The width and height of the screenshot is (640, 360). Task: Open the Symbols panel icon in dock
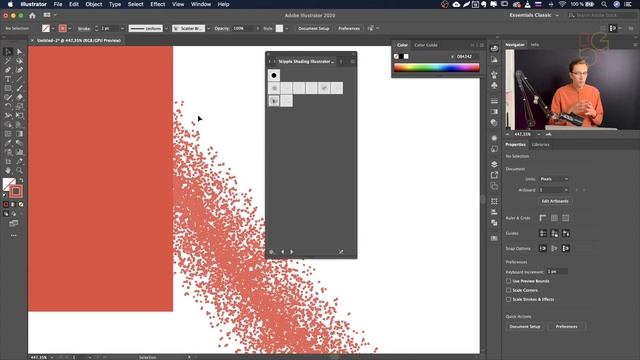click(x=494, y=85)
